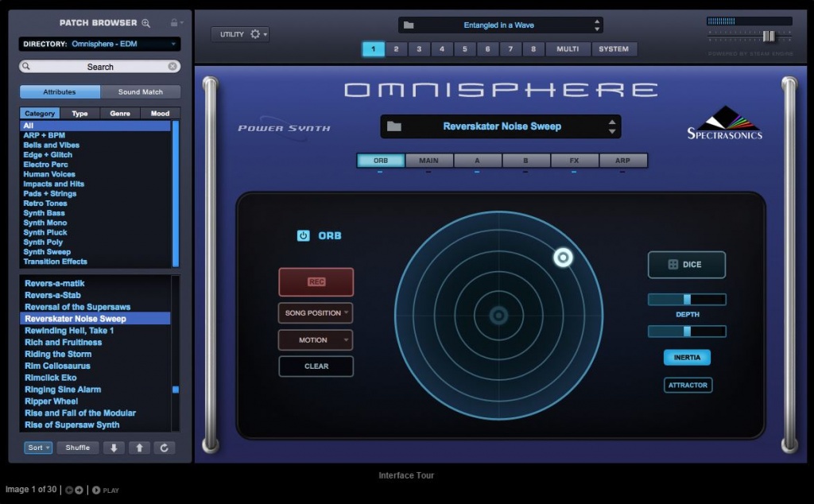Image resolution: width=814 pixels, height=504 pixels.
Task: Open the patch folder icon beside Reverskater Noise Sweep
Action: coord(394,126)
